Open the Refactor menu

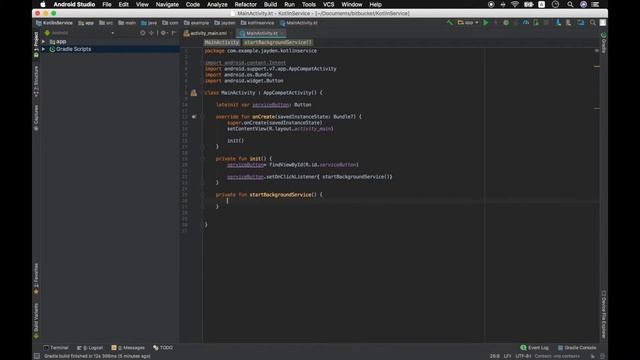coord(245,4)
